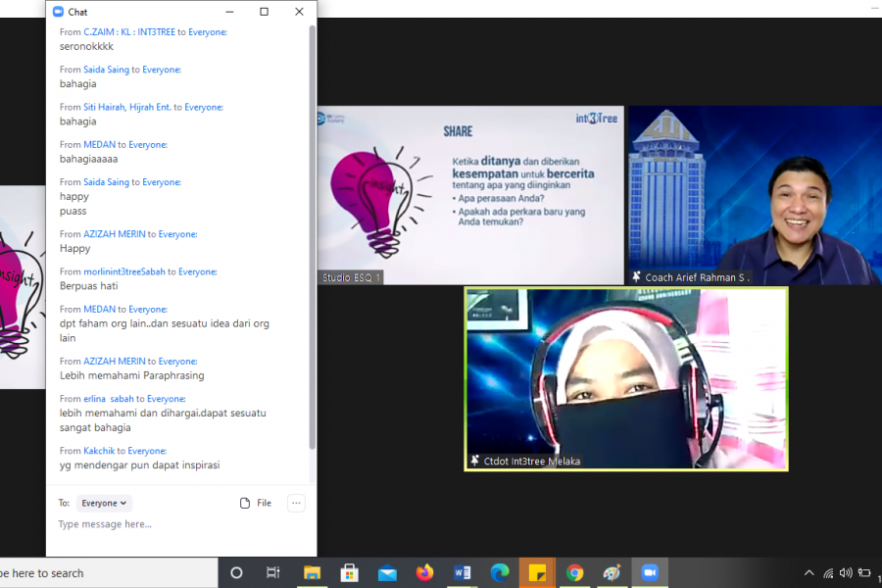Click the File attachment button in chat
Image resolution: width=882 pixels, height=588 pixels.
(256, 503)
